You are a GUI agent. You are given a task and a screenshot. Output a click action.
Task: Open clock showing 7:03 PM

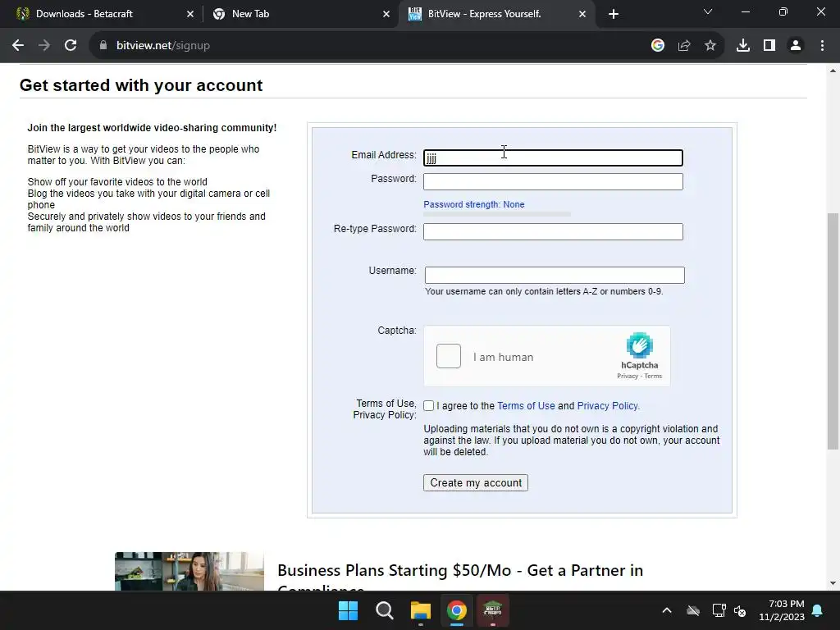[782, 610]
